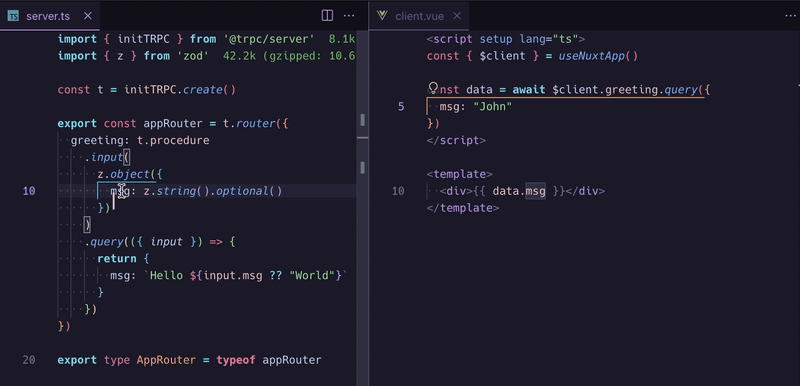This screenshot has width=800, height=386.
Task: Click the 42.2k gzipped import size hint
Action: click(289, 56)
